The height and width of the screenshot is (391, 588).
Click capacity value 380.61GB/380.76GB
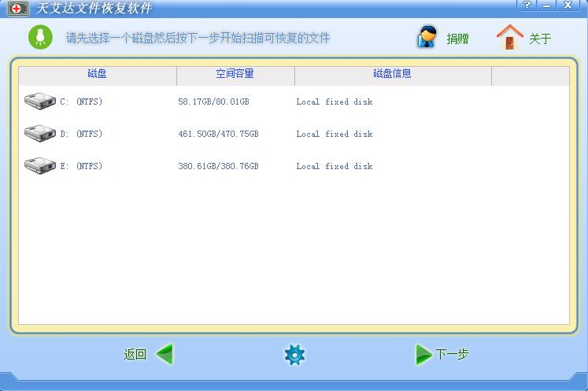pos(218,166)
